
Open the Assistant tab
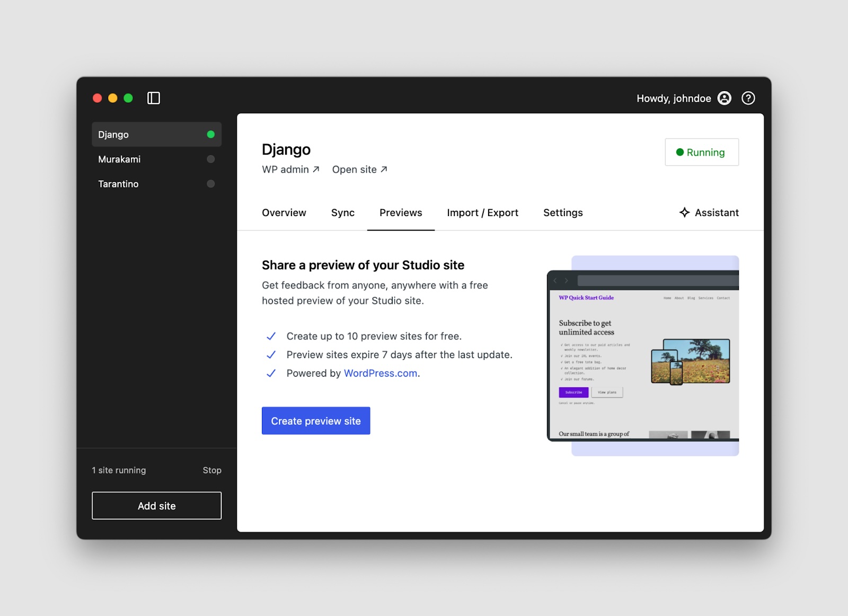pos(709,212)
